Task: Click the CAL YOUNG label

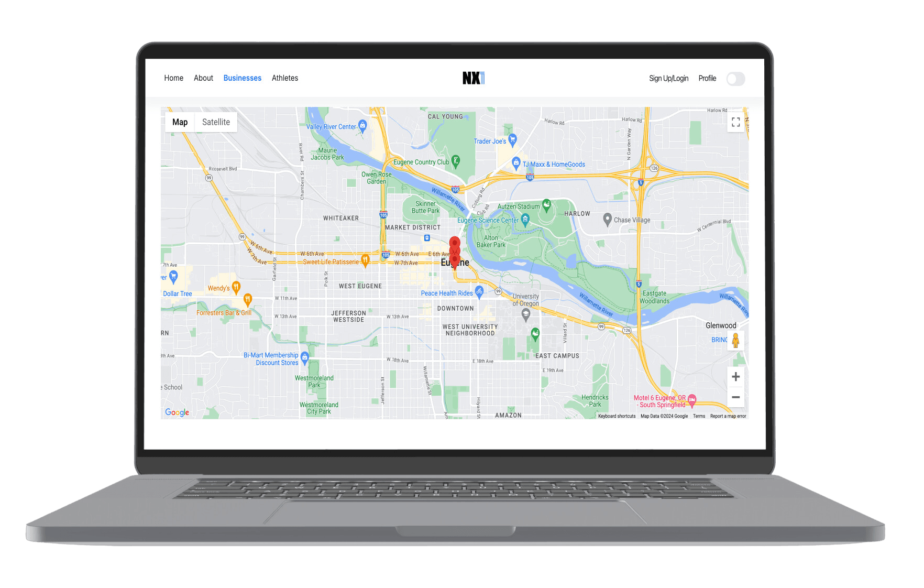Action: coord(445,117)
